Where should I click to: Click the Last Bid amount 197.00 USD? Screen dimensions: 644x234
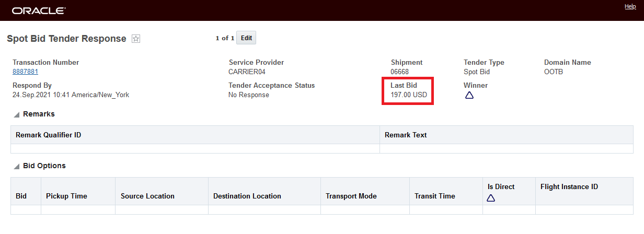(409, 95)
